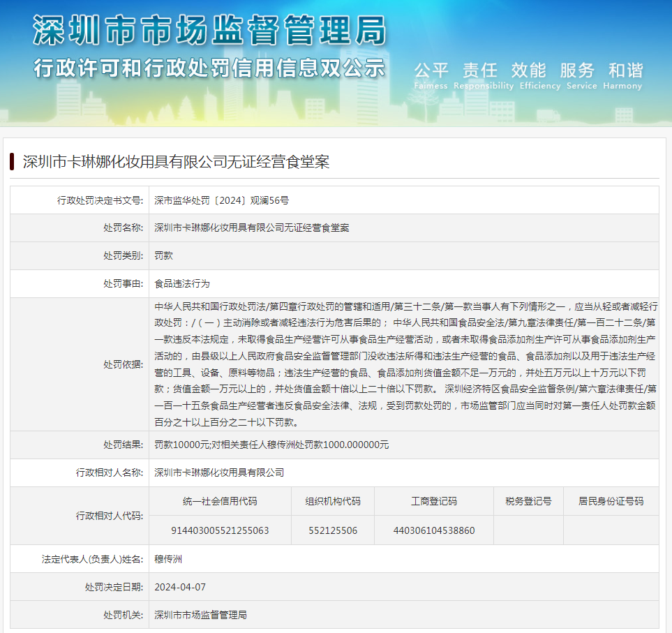Select the 罚款 penalty type value
The height and width of the screenshot is (633, 672).
(164, 255)
